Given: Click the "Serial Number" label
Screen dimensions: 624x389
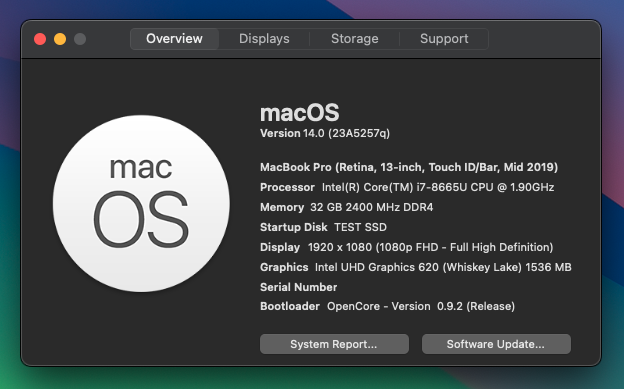Looking at the screenshot, I should click(298, 287).
